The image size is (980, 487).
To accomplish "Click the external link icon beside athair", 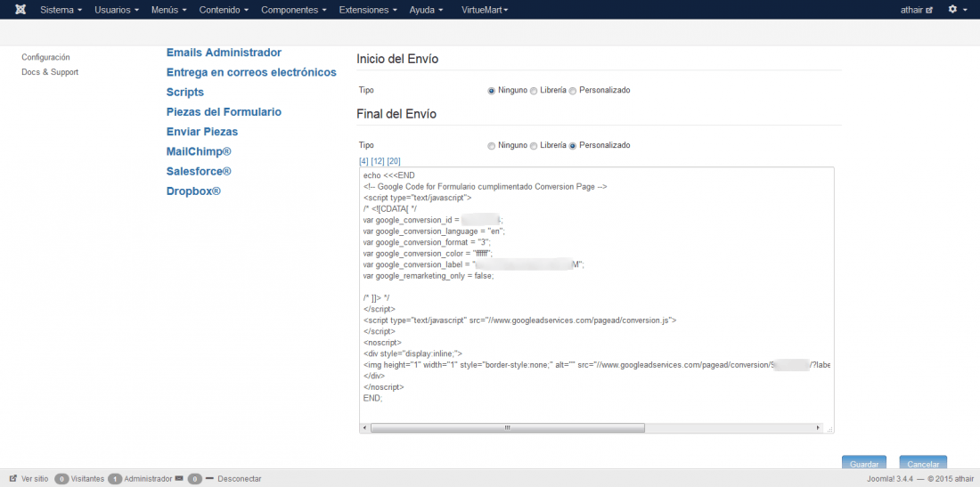I will pyautogui.click(x=929, y=11).
